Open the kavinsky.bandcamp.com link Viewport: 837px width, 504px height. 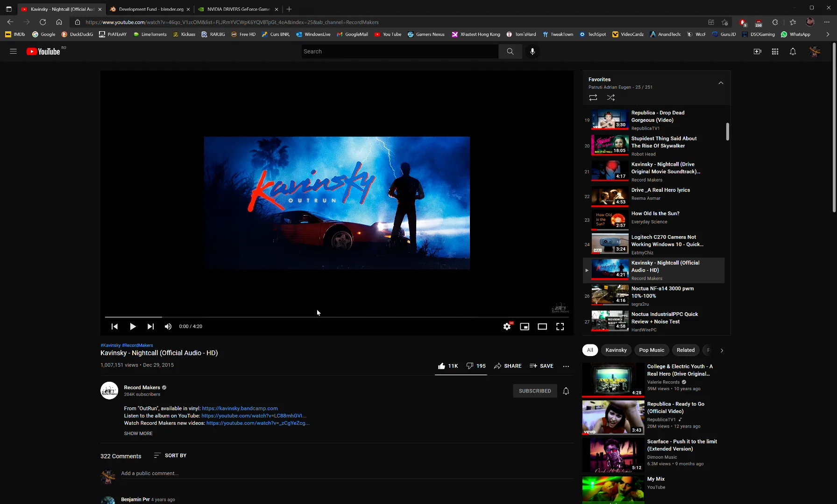(240, 408)
